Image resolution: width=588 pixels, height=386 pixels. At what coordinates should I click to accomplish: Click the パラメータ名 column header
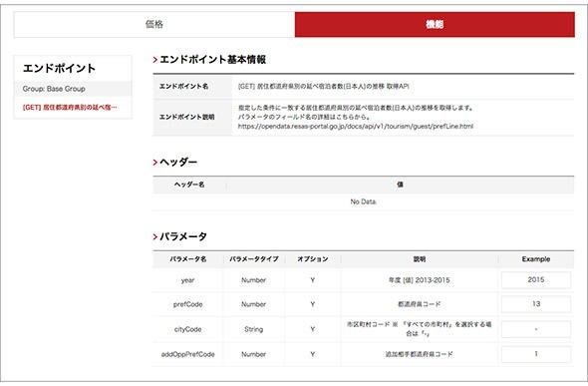(188, 259)
